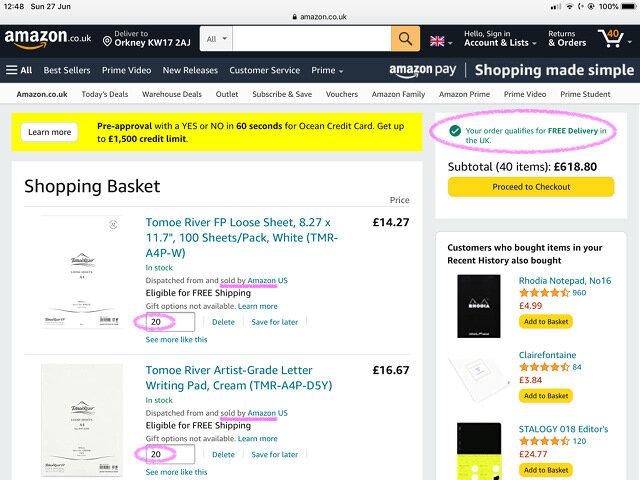This screenshot has width=640, height=480.
Task: Open Best Sellers in navigation bar
Action: [69, 70]
